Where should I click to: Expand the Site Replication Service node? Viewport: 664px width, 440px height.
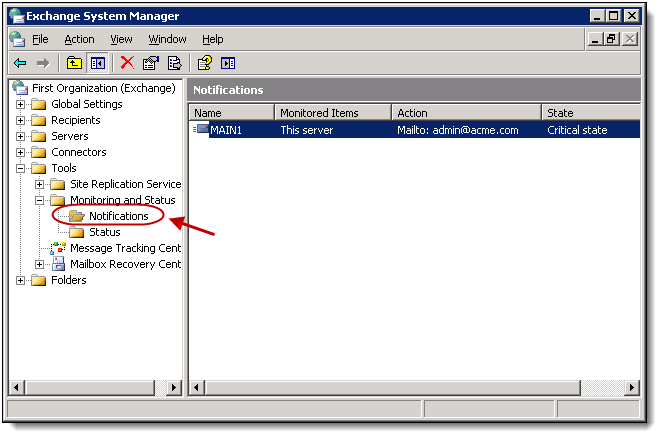39,184
